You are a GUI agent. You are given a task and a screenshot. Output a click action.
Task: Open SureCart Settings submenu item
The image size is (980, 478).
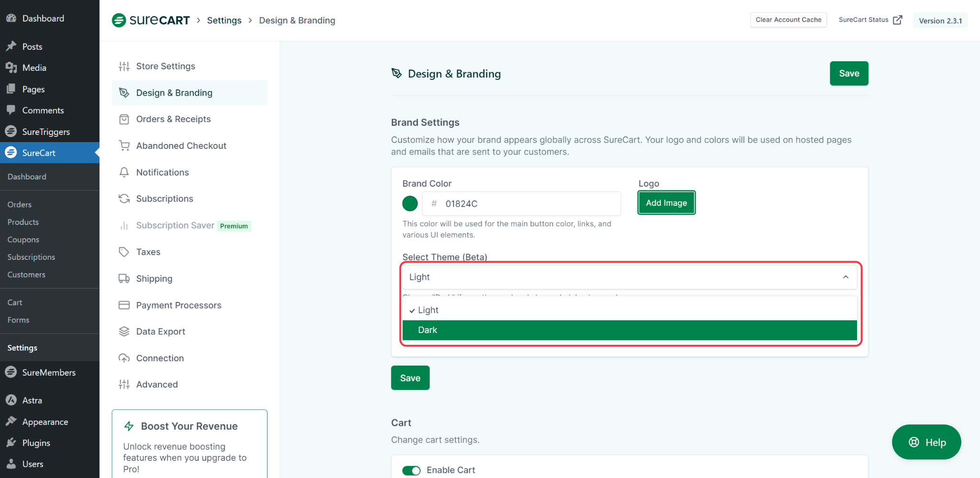tap(22, 348)
